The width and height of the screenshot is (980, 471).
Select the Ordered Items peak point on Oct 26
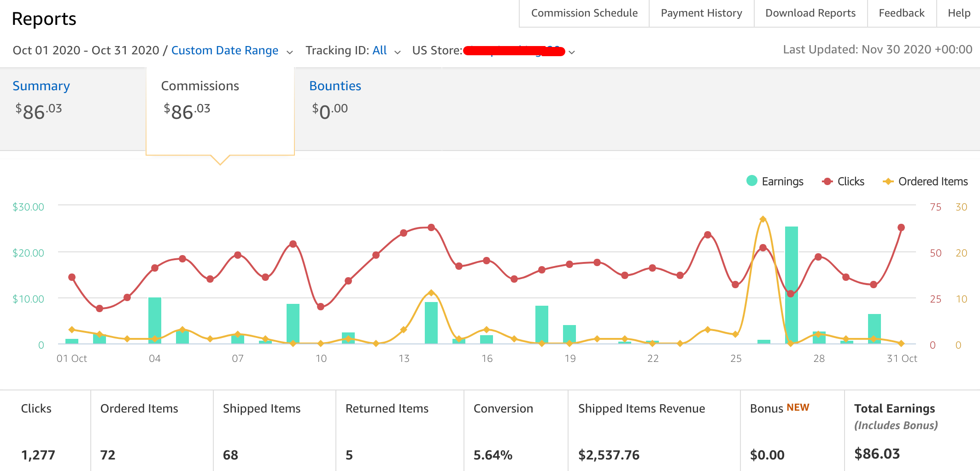(x=763, y=219)
